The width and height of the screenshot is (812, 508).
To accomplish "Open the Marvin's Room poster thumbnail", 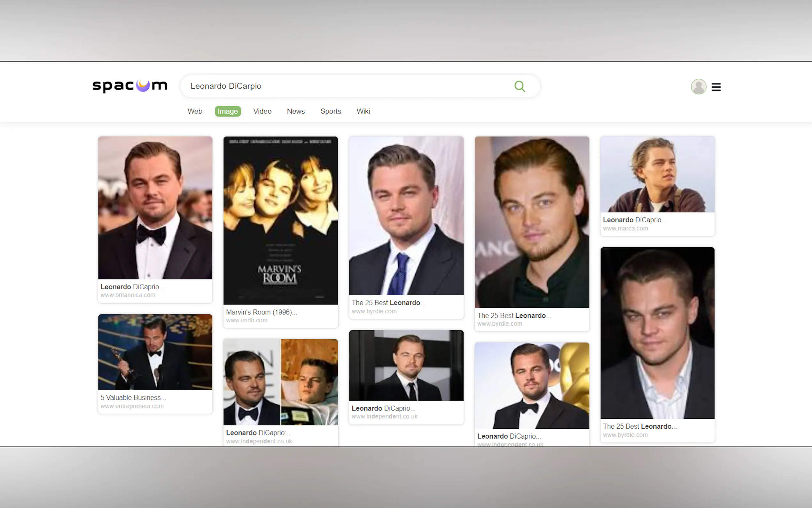I will pyautogui.click(x=280, y=220).
